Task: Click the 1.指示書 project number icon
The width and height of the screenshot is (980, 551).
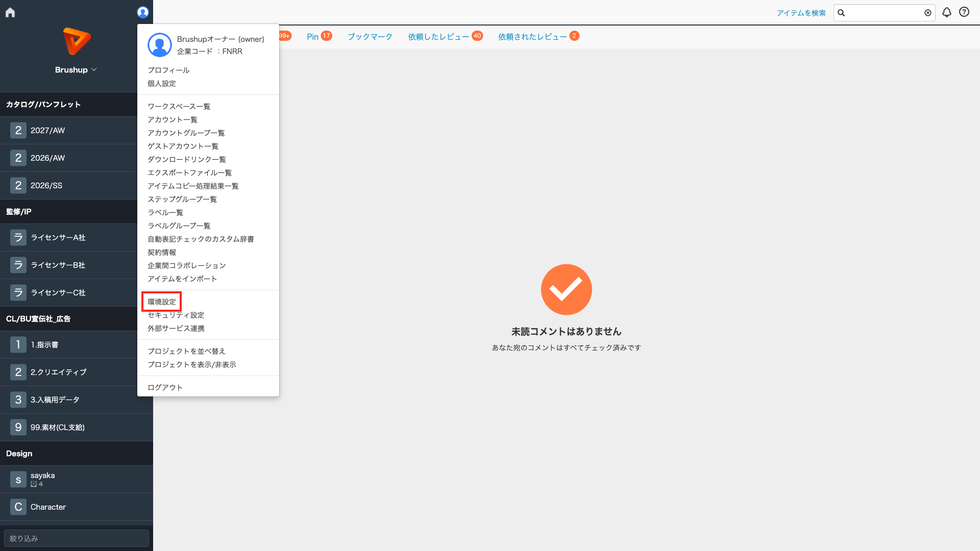Action: click(x=18, y=345)
